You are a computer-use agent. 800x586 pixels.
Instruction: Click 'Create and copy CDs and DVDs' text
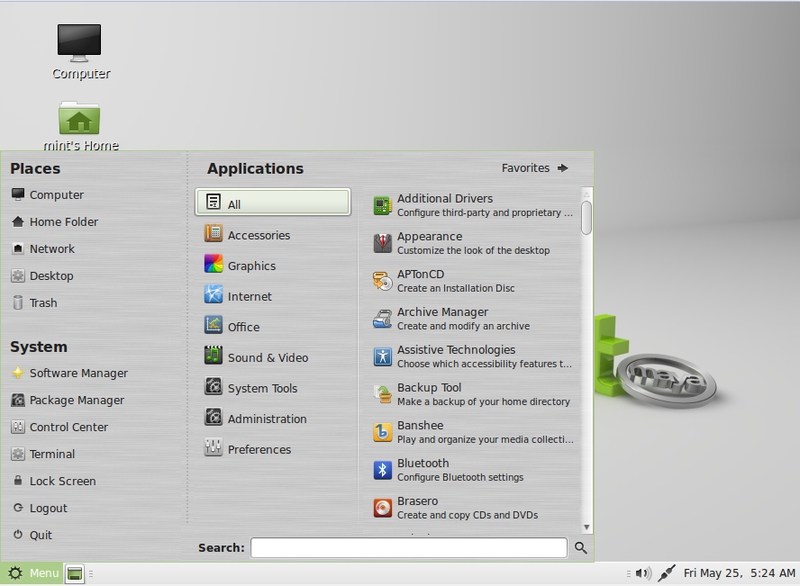pos(467,515)
